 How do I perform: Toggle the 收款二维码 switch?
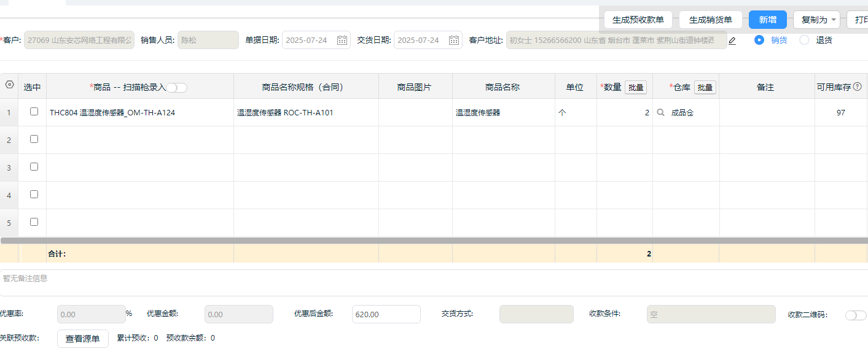pyautogui.click(x=856, y=315)
